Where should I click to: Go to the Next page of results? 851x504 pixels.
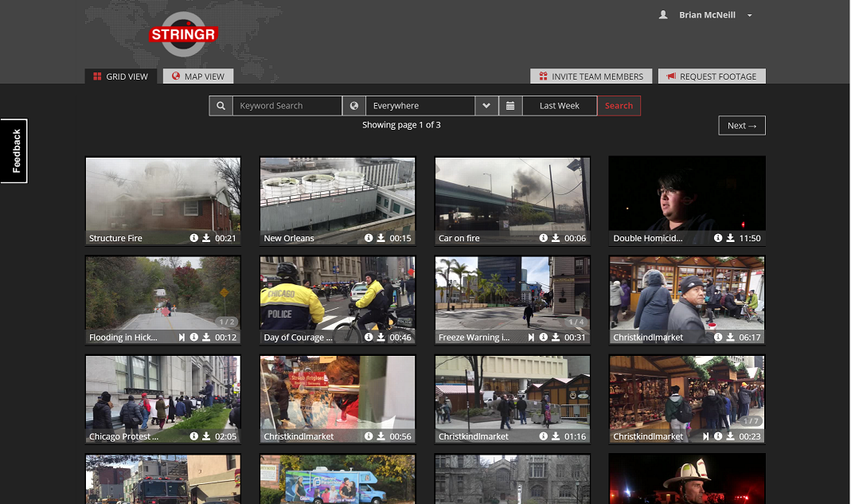point(741,125)
